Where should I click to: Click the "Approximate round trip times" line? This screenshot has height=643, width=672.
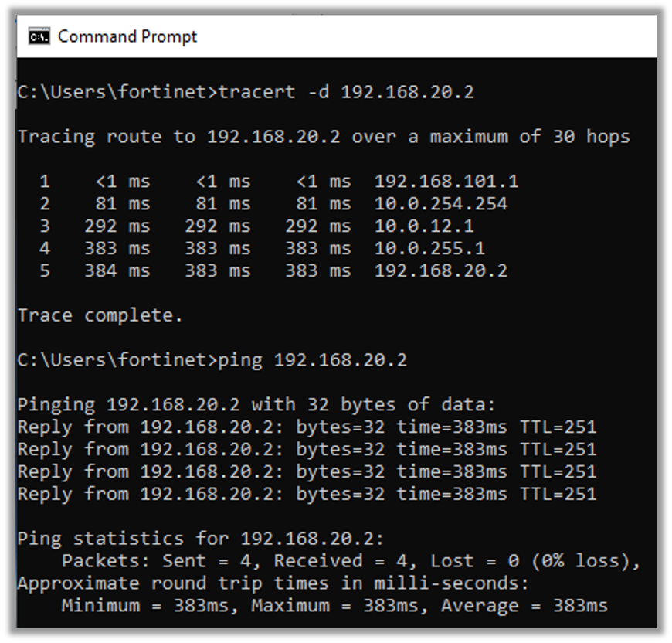click(x=273, y=583)
